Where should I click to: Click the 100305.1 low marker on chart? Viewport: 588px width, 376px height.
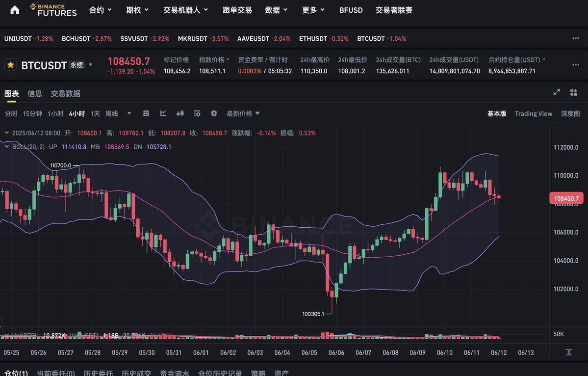[313, 314]
